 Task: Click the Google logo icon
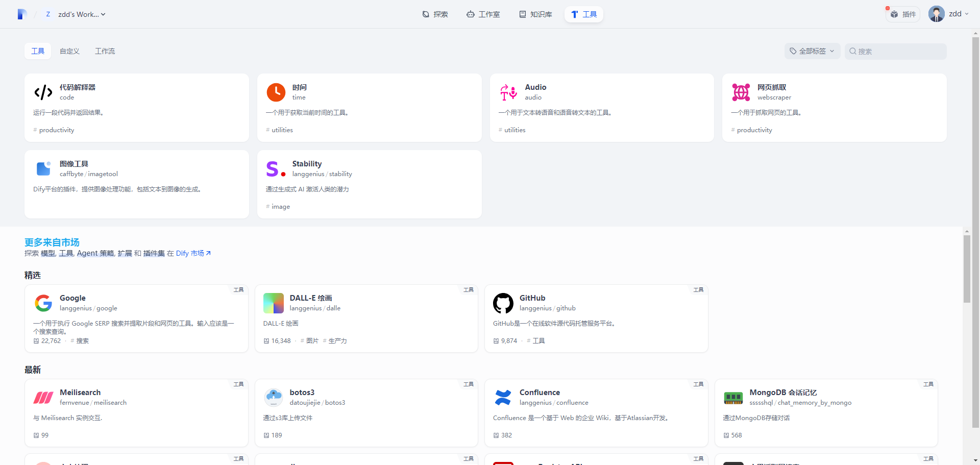[43, 303]
